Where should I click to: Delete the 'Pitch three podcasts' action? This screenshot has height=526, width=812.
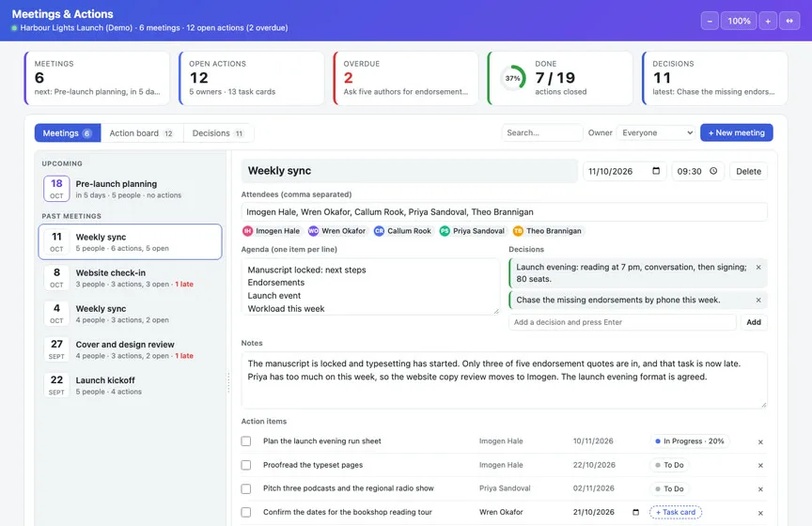pos(760,489)
